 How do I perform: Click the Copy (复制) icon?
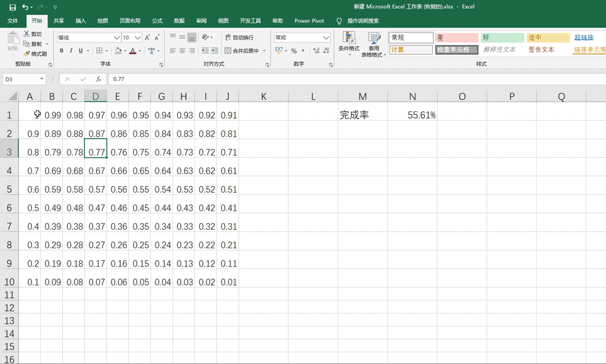pyautogui.click(x=27, y=44)
